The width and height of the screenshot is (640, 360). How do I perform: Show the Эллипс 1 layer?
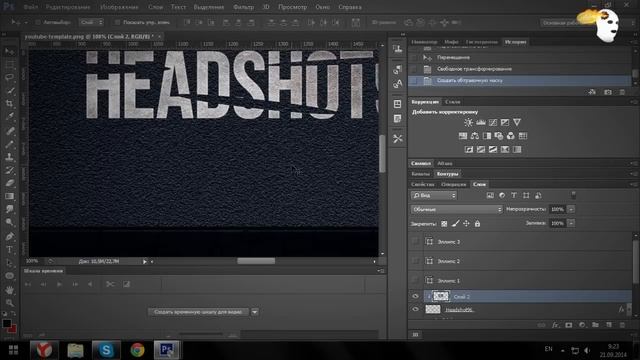(416, 280)
